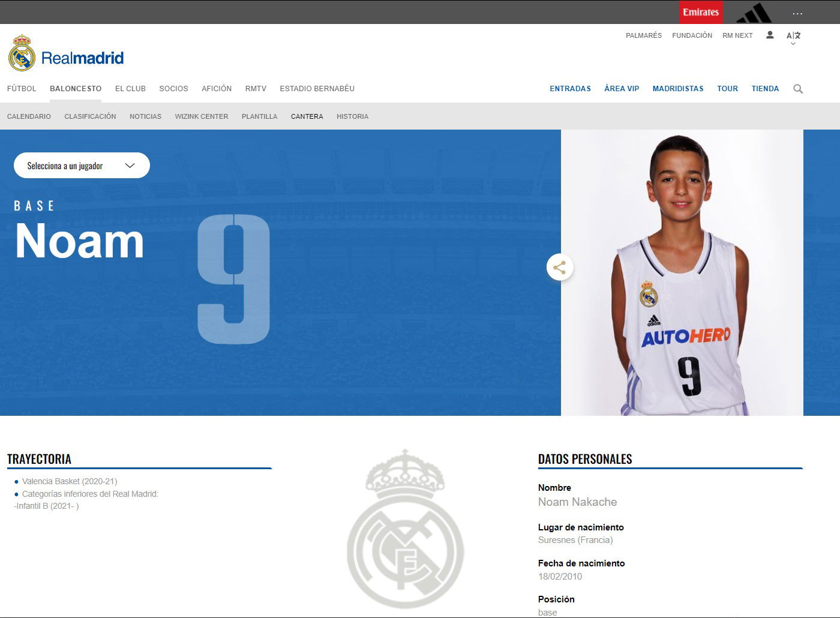840x618 pixels.
Task: Open FUNDACIÓN link
Action: [x=692, y=35]
